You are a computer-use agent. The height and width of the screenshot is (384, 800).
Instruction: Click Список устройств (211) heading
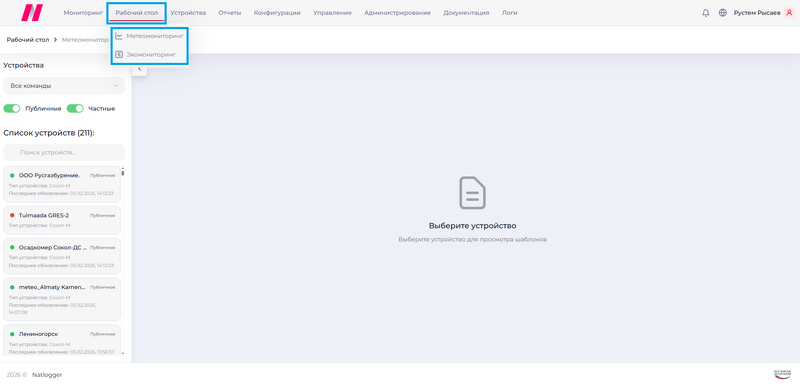(x=49, y=133)
